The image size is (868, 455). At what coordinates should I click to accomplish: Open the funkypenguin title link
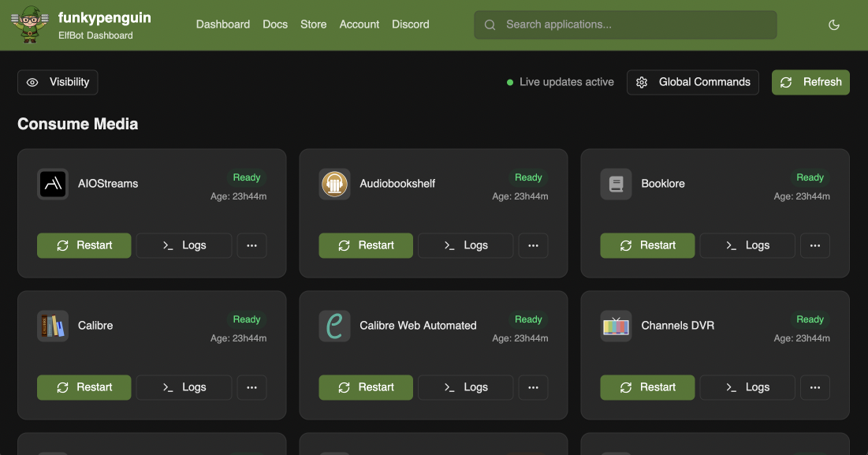[x=105, y=17]
